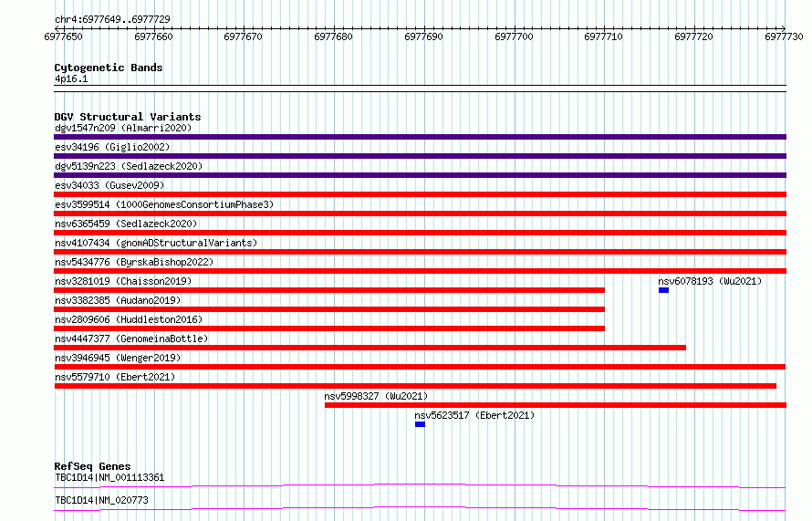Open nsv5434776 (ByrskaBishop2022) variant
The image size is (812, 521).
pyautogui.click(x=134, y=262)
